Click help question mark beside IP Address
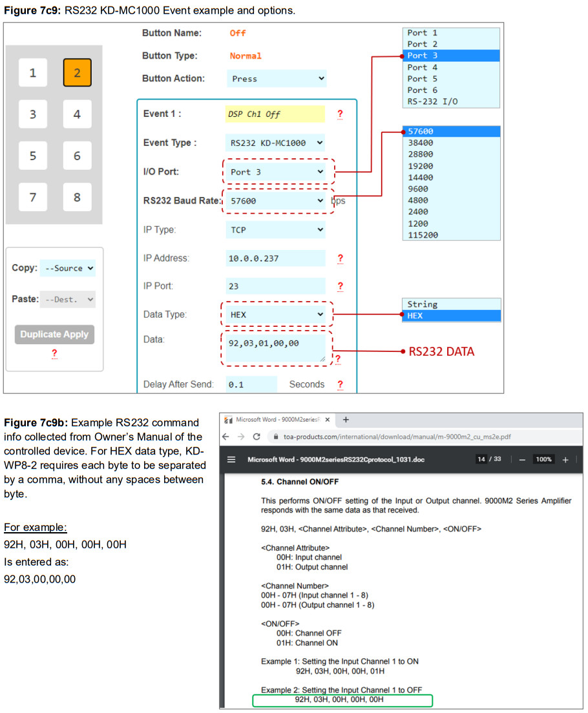Image resolution: width=588 pixels, height=713 pixels. [340, 258]
